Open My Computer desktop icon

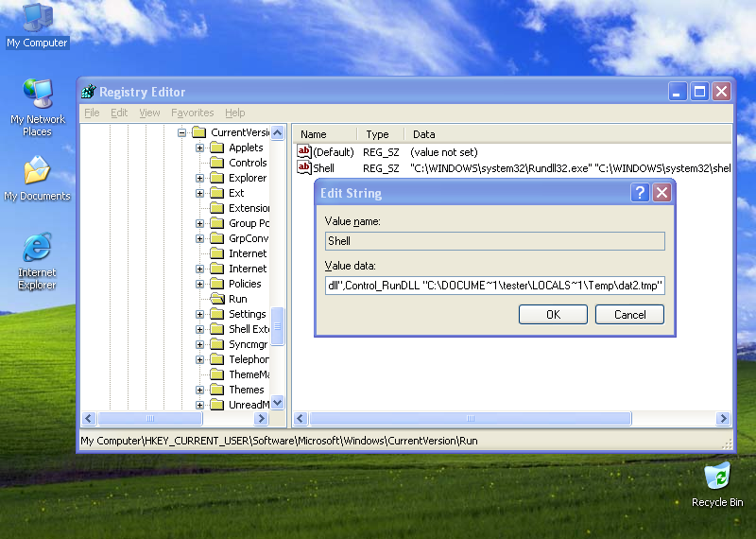click(x=37, y=26)
